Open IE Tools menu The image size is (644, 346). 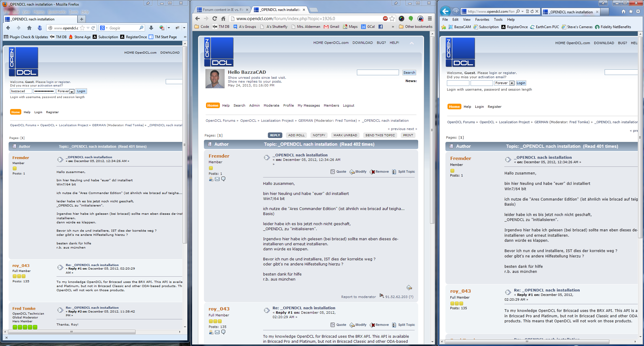click(498, 20)
